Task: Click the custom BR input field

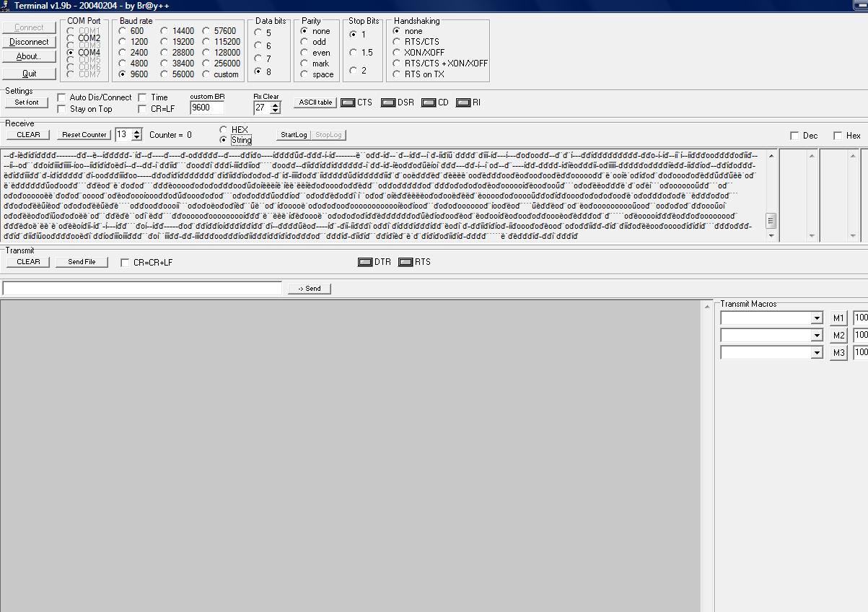Action: (207, 108)
